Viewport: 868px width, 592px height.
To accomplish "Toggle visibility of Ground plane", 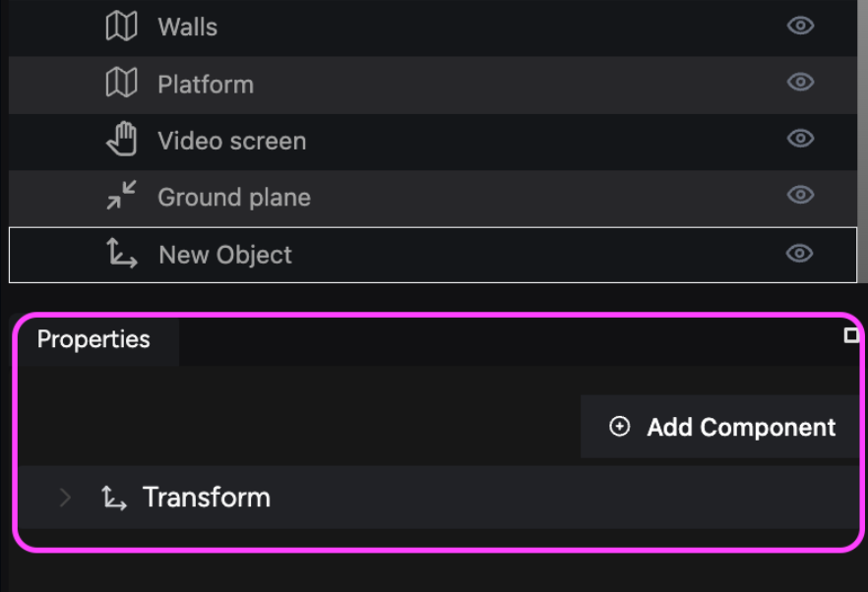I will 800,195.
